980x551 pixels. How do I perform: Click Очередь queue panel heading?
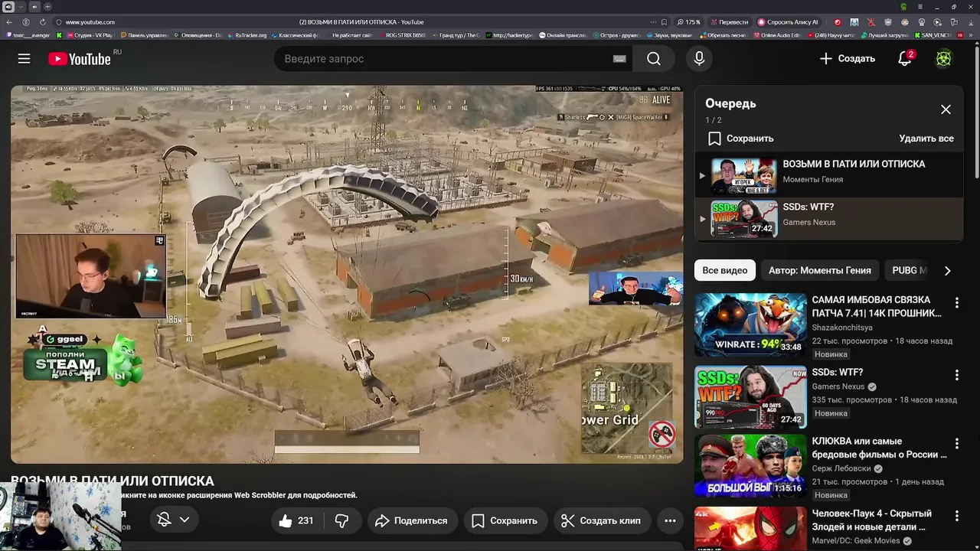pos(730,103)
